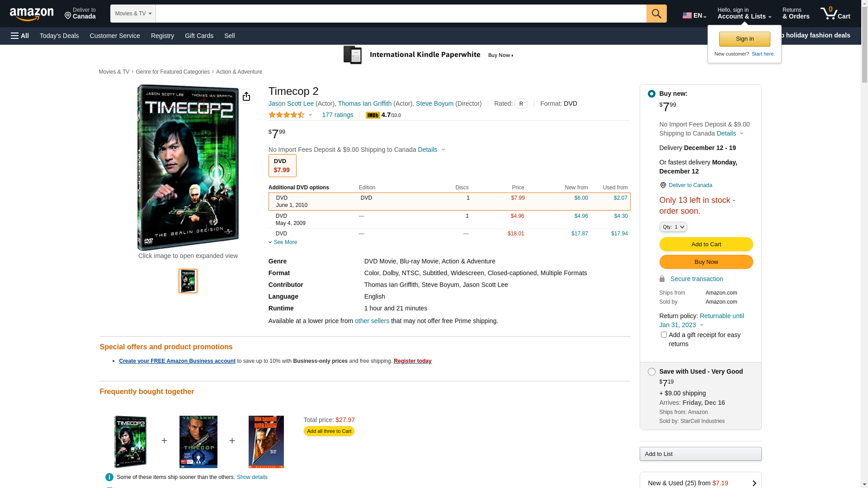Click the Timecop 2 small thumbnail
This screenshot has height=488, width=868.
(188, 281)
